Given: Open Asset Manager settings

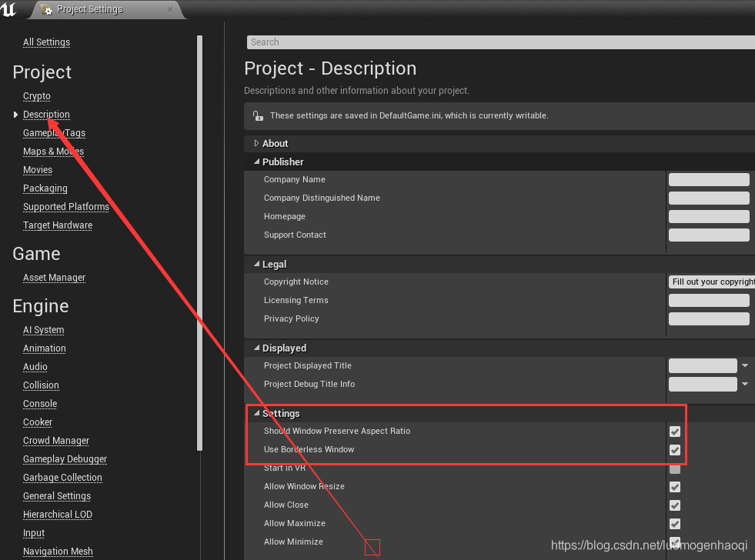Looking at the screenshot, I should [55, 278].
